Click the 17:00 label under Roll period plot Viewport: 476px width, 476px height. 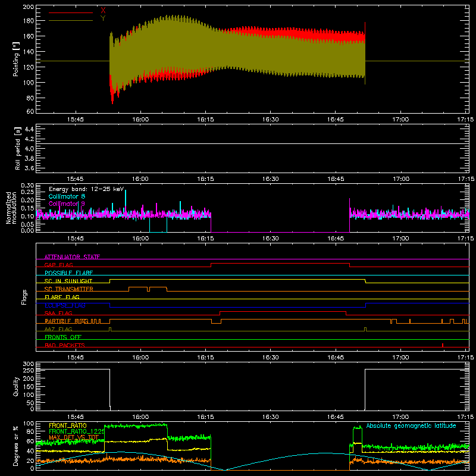400,179
